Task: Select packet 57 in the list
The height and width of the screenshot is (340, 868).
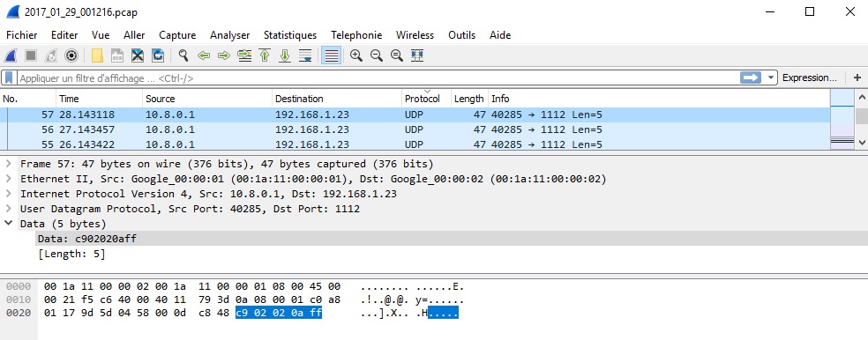Action: point(415,115)
